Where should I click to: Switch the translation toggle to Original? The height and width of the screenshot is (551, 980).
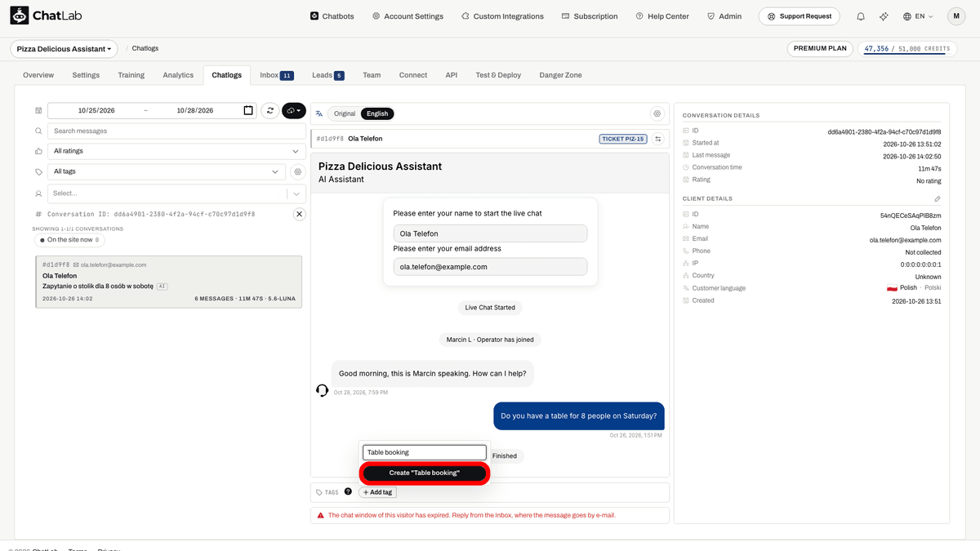click(x=345, y=113)
